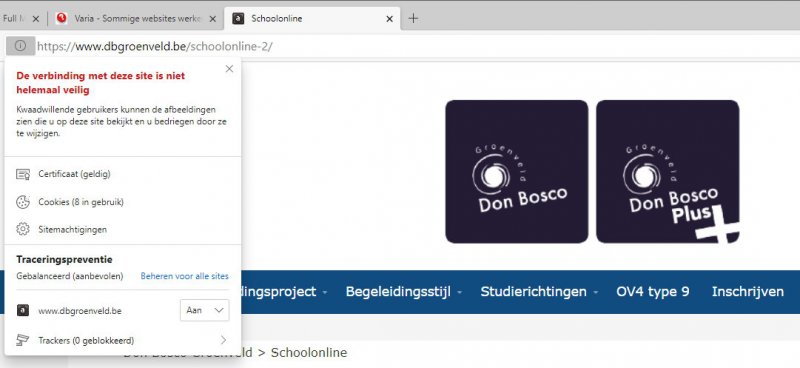Expand the ...dingsproject menu dropdown arrow
This screenshot has width=800, height=368.
pos(325,293)
